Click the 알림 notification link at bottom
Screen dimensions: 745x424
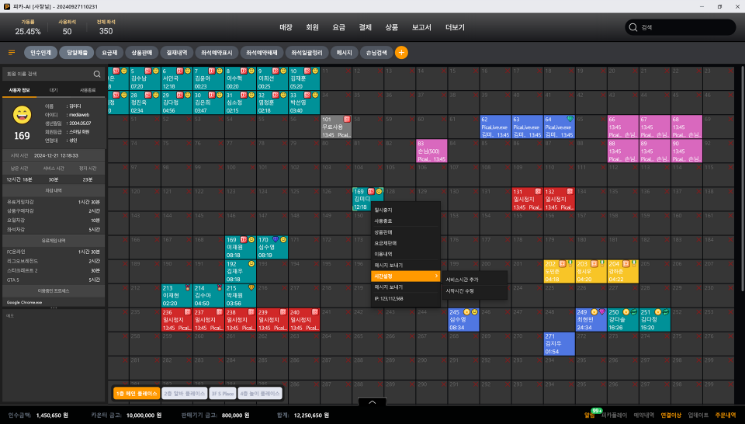pos(590,413)
